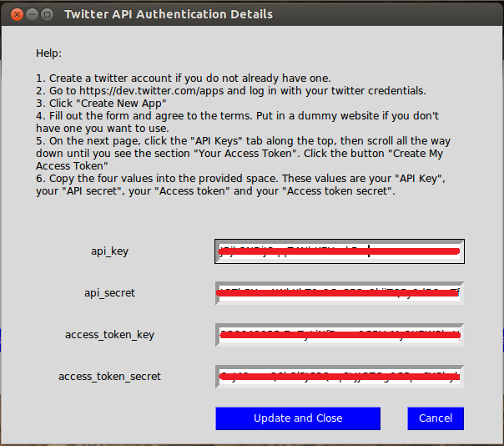Maximize the Twitter API Authentication dialog

[47, 14]
